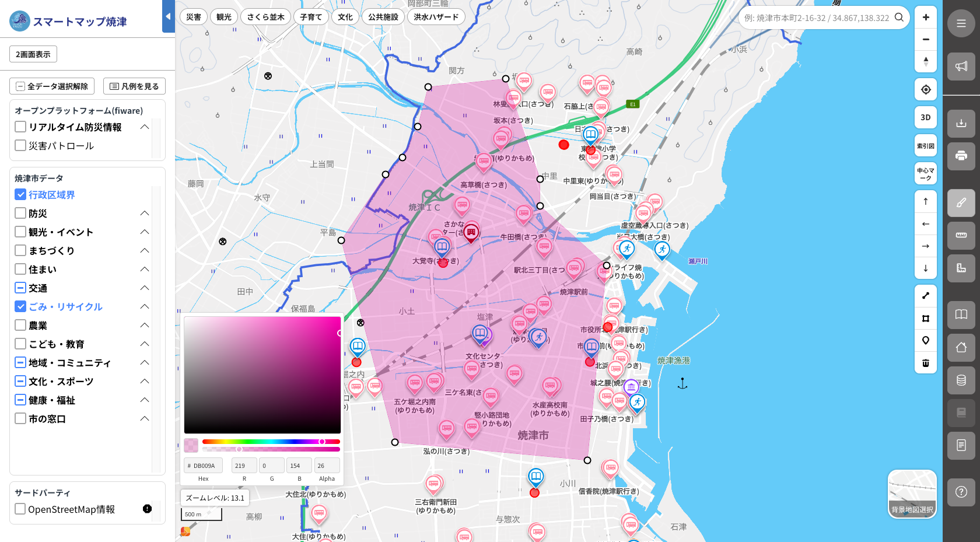980x542 pixels.
Task: Click the address search input field
Action: pyautogui.click(x=817, y=18)
